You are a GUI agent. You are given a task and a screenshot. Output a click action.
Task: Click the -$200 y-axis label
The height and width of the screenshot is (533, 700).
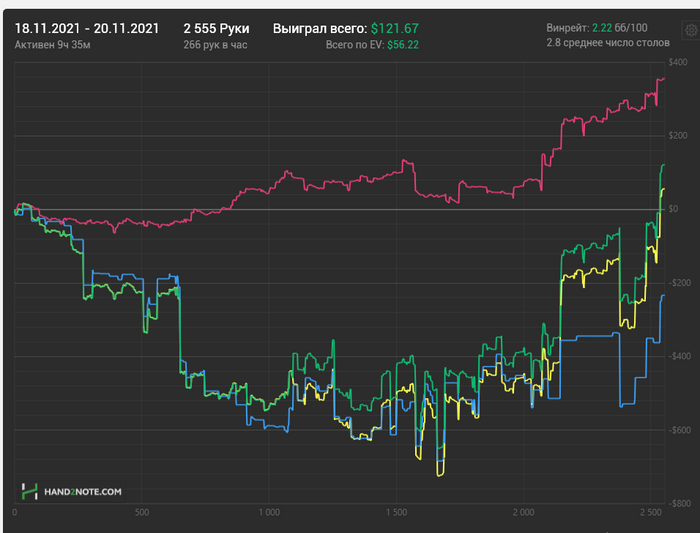coord(679,283)
